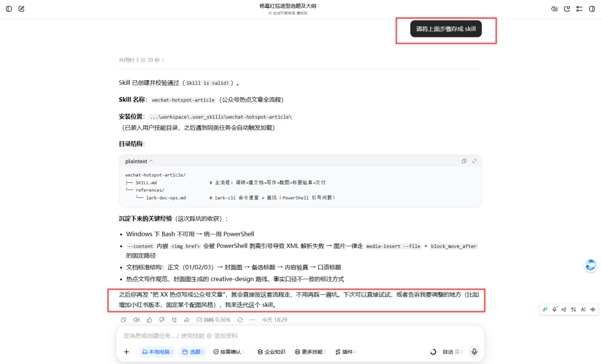This screenshot has height=364, width=602.
Task: Click the green P icon in floating toolbar
Action: tap(545, 309)
